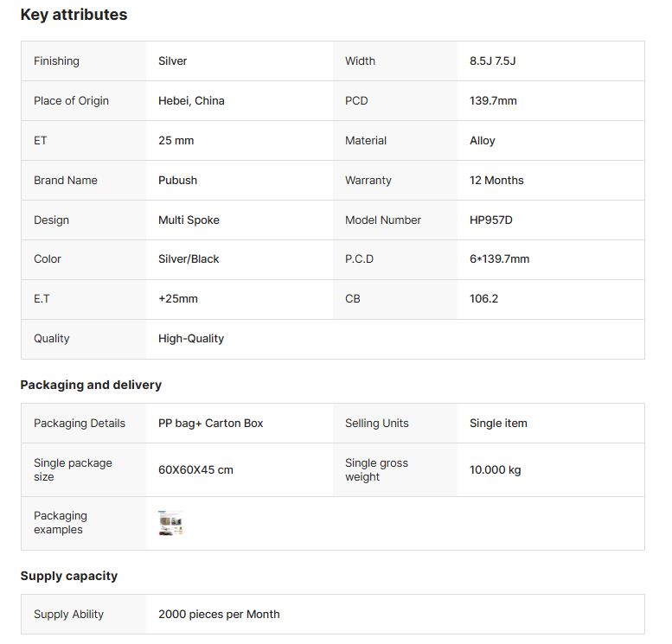Click the Key attributes heading
The height and width of the screenshot is (644, 672).
click(x=74, y=15)
